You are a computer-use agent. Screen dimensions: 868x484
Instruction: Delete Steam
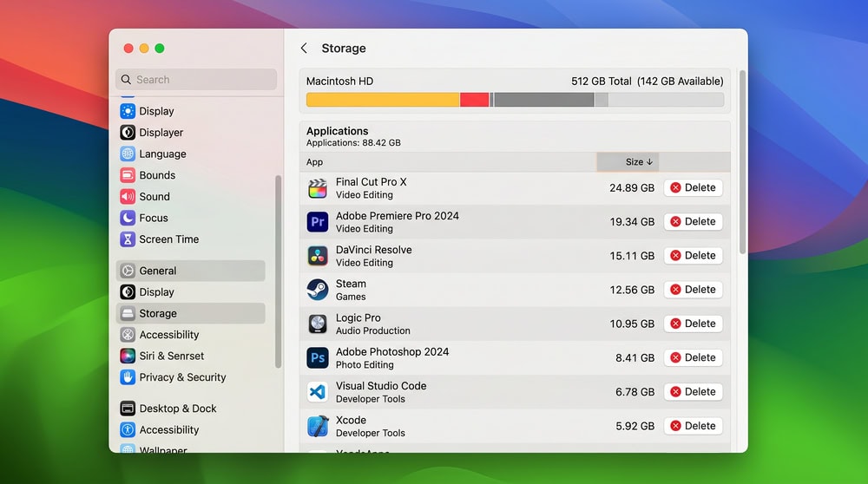tap(693, 290)
